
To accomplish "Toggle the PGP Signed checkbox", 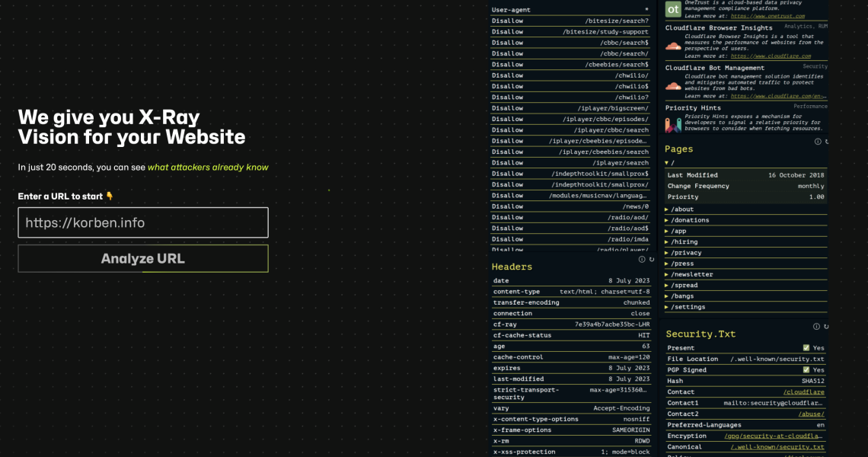I will (x=806, y=370).
